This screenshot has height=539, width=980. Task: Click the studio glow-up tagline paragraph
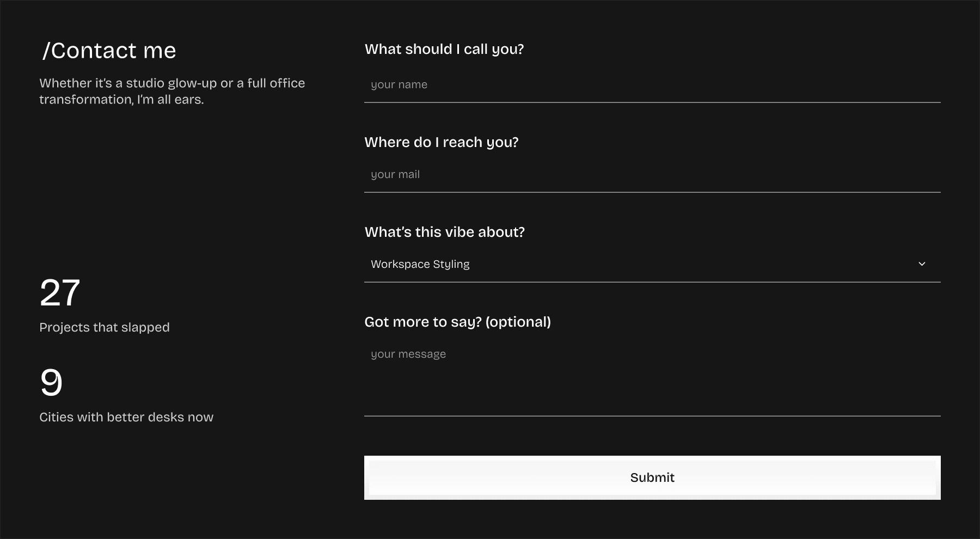[x=172, y=91]
